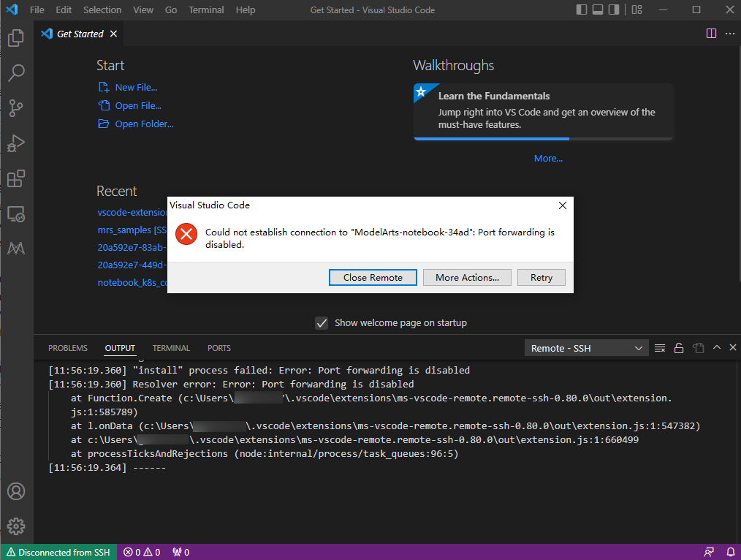This screenshot has height=560, width=741.
Task: Click Close Remote in error dialog
Action: tap(373, 278)
